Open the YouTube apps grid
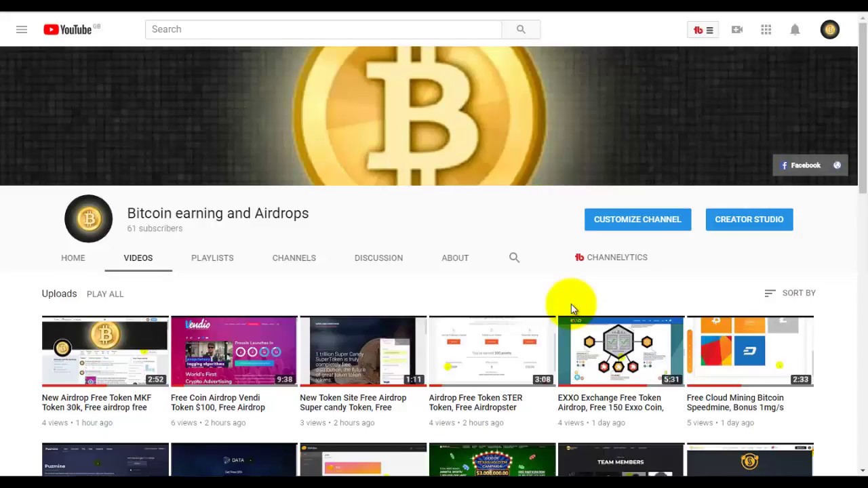 click(766, 30)
